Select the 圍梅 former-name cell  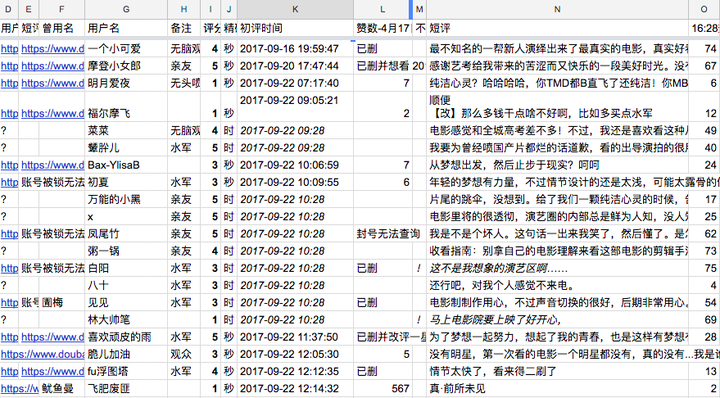click(x=62, y=303)
